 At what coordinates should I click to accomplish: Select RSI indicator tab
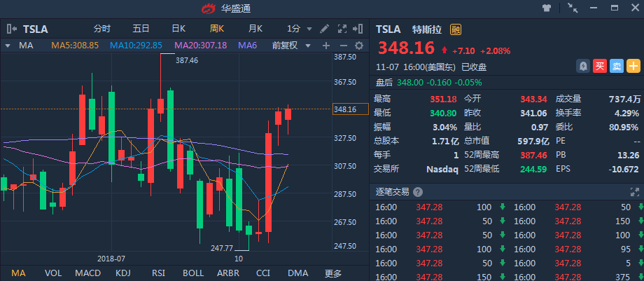click(158, 273)
